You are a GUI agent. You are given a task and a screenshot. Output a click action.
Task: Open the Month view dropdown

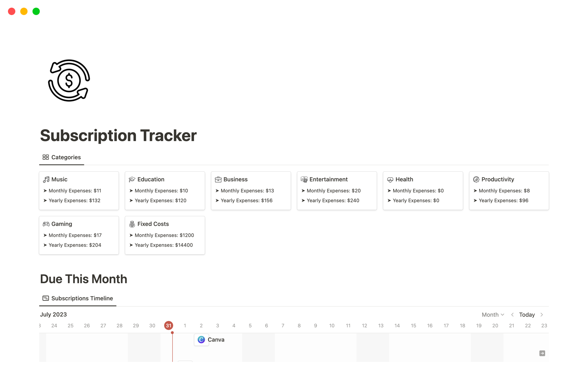pos(493,315)
